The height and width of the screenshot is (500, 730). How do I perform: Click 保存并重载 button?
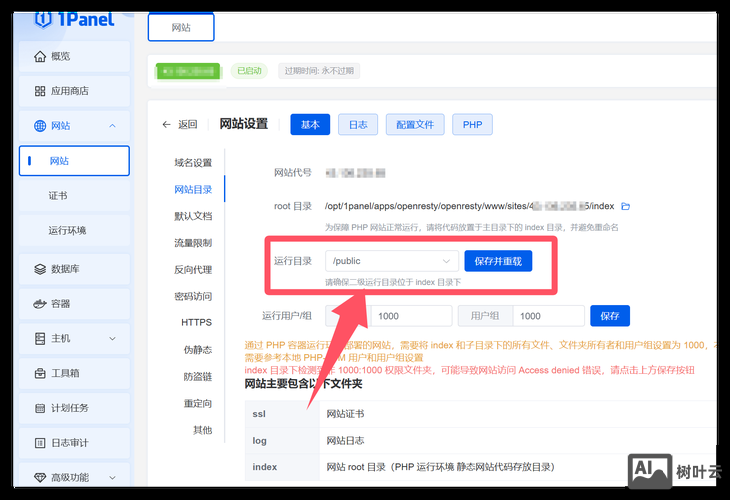tap(498, 261)
